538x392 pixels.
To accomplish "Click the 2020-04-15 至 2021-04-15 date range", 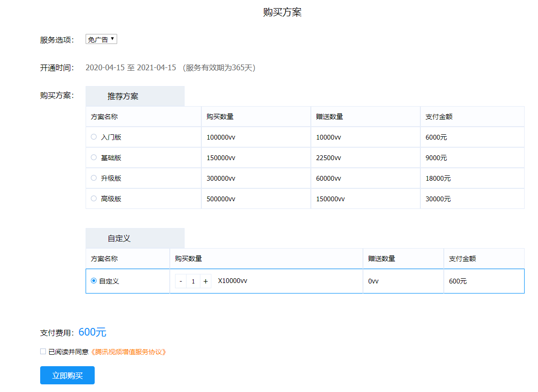I will coord(131,67).
